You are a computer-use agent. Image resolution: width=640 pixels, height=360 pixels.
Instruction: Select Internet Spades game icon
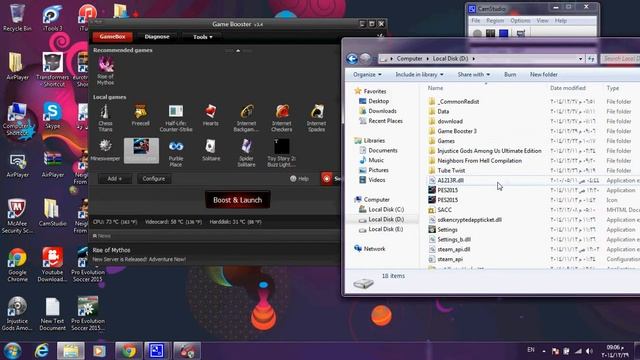(x=316, y=118)
